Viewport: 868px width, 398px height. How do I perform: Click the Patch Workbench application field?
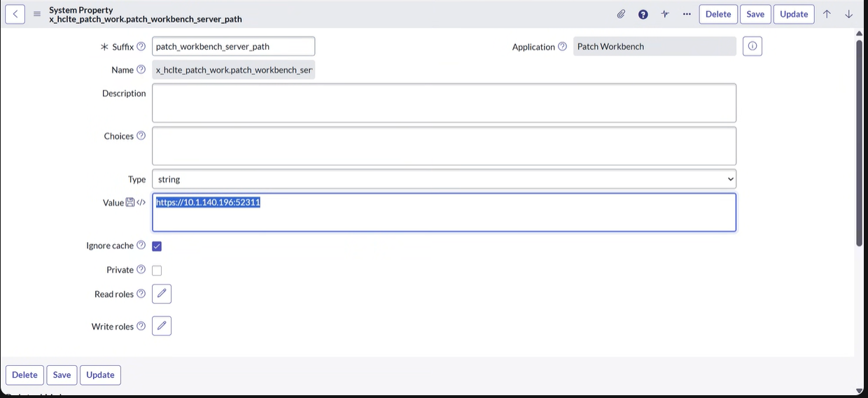(654, 46)
